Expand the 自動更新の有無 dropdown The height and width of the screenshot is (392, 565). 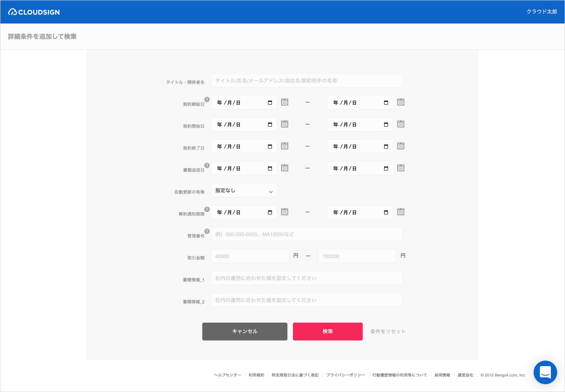coord(244,190)
